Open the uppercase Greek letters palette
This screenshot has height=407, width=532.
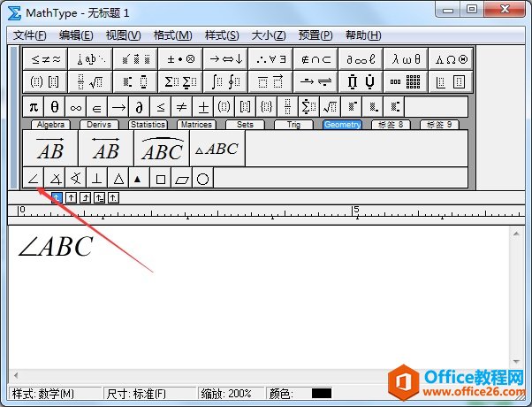tap(451, 59)
